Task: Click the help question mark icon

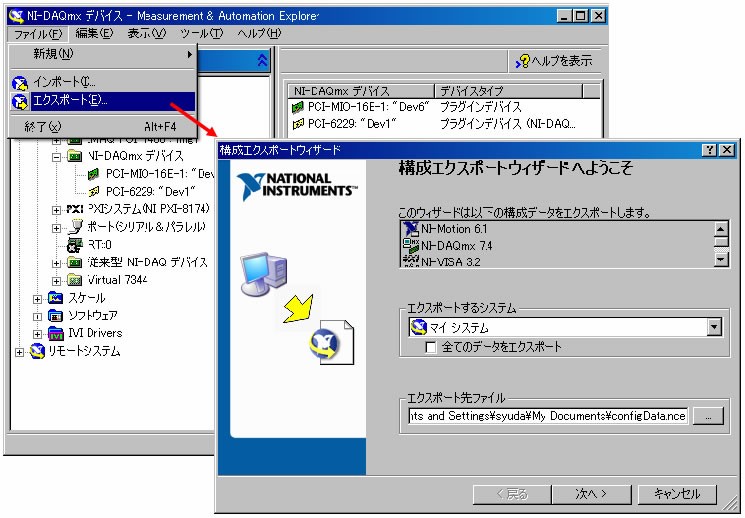Action: [x=523, y=61]
